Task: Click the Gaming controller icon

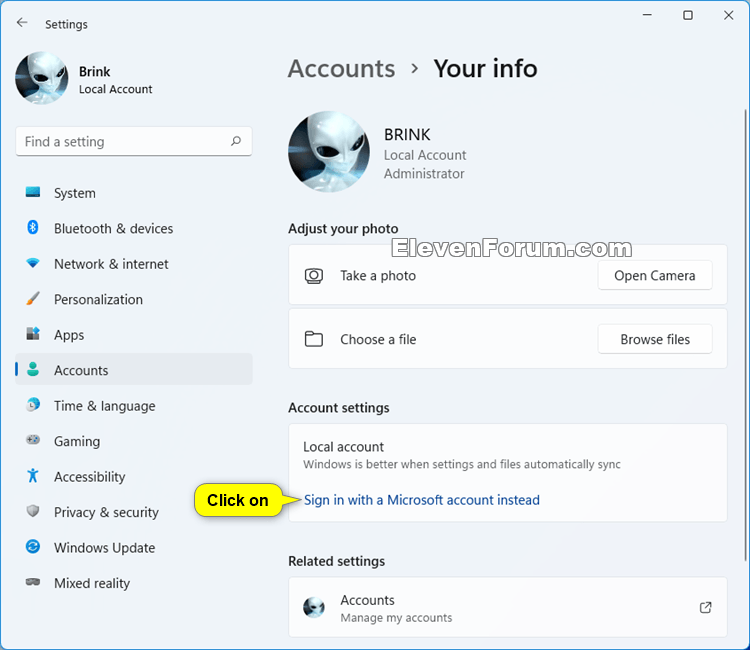Action: click(33, 440)
